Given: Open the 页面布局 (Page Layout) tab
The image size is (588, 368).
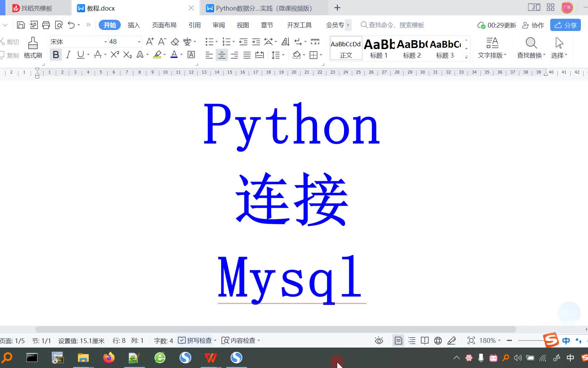Looking at the screenshot, I should pyautogui.click(x=164, y=25).
